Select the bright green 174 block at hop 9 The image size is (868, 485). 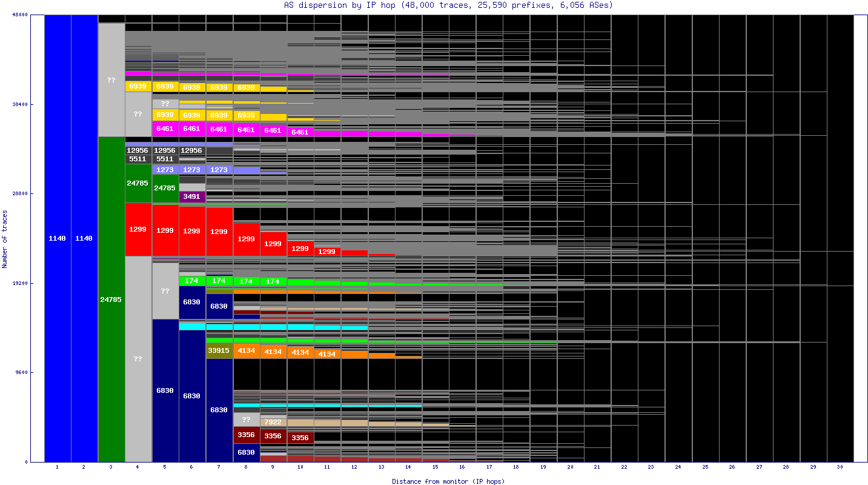point(273,281)
